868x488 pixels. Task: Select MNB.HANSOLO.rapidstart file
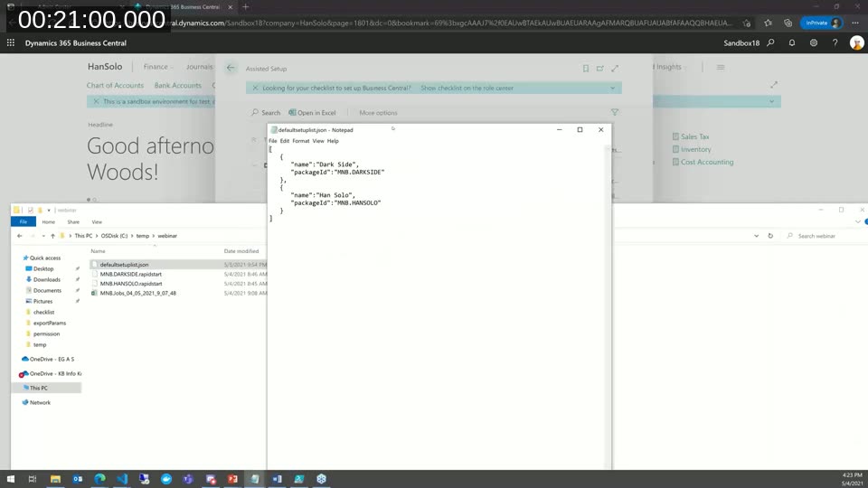[130, 283]
